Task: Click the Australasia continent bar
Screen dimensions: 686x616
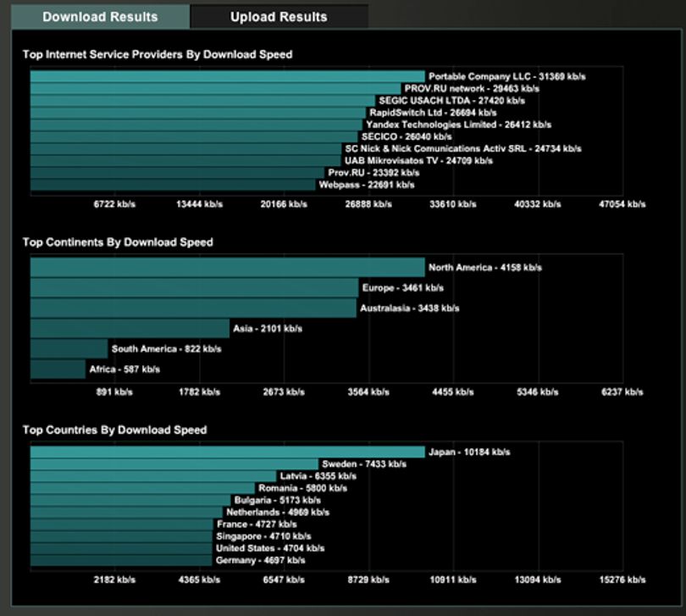Action: [x=193, y=308]
